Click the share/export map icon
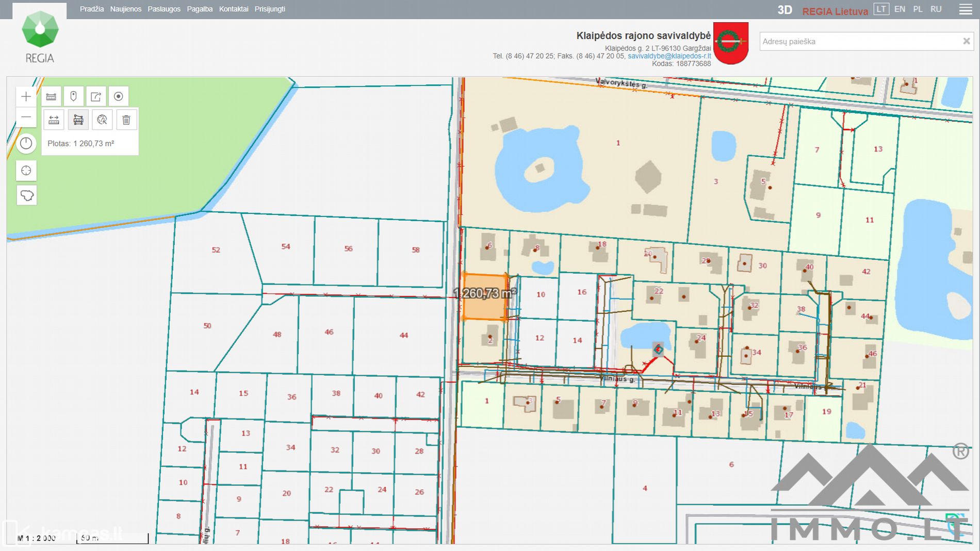 point(96,96)
